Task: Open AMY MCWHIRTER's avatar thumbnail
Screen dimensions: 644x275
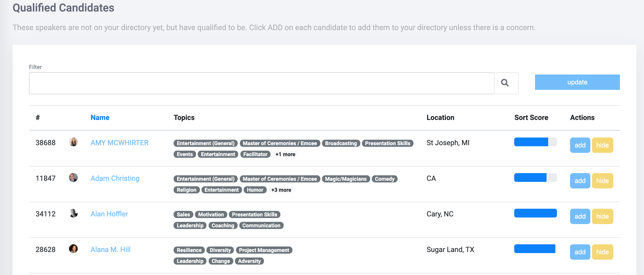Action: [73, 142]
